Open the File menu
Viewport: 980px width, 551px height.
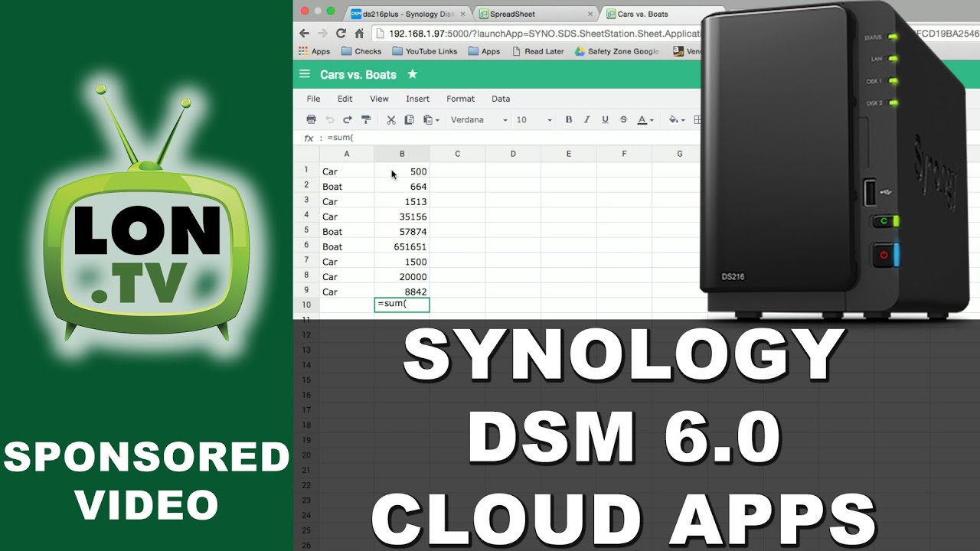(313, 99)
